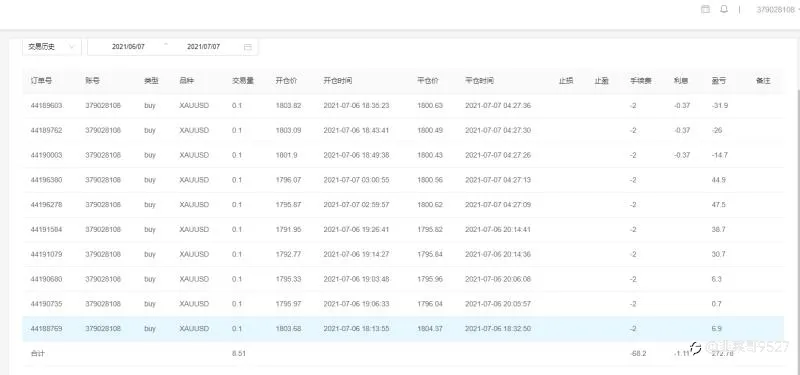Select order number 44196278
The height and width of the screenshot is (375, 800).
pos(46,205)
